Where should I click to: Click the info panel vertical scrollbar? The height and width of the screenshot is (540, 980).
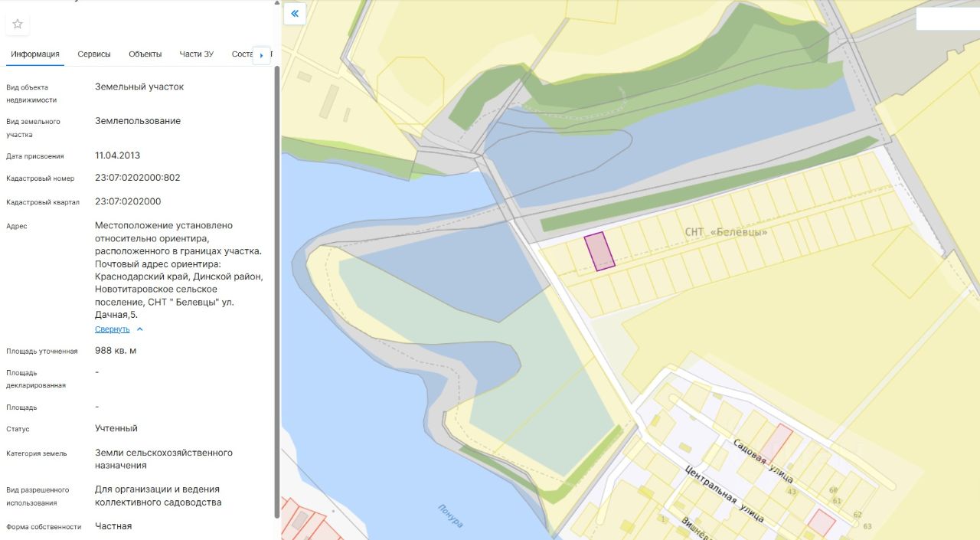(x=277, y=291)
